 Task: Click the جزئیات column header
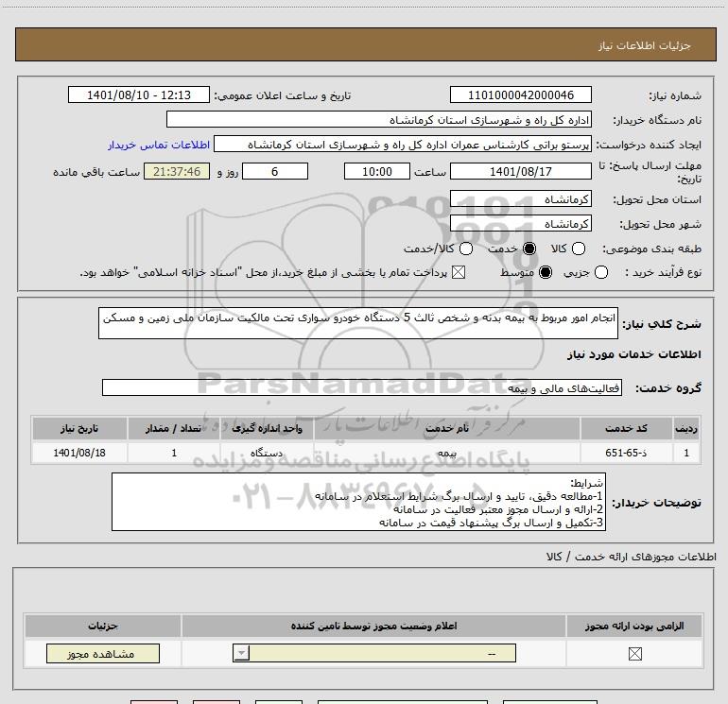coord(103,626)
